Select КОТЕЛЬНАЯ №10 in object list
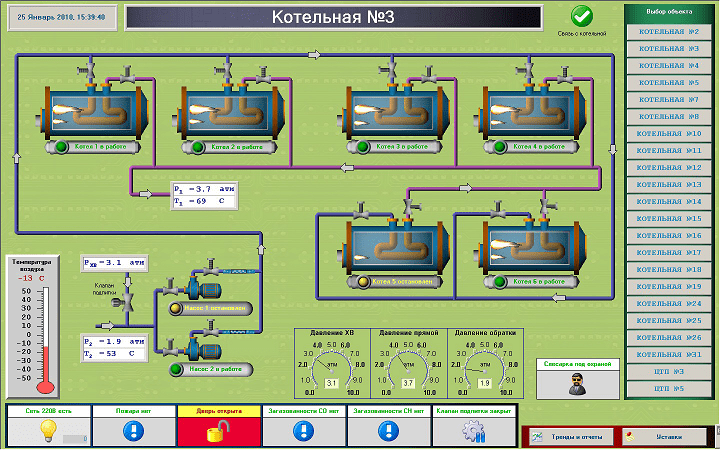 point(669,134)
